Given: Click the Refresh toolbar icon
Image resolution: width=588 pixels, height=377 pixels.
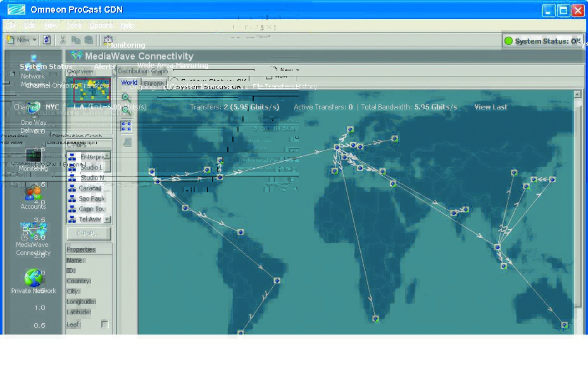Looking at the screenshot, I should (x=46, y=40).
